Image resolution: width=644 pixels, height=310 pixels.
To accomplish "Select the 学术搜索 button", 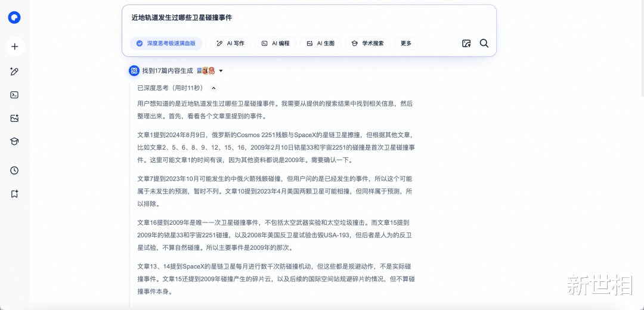I will click(367, 43).
